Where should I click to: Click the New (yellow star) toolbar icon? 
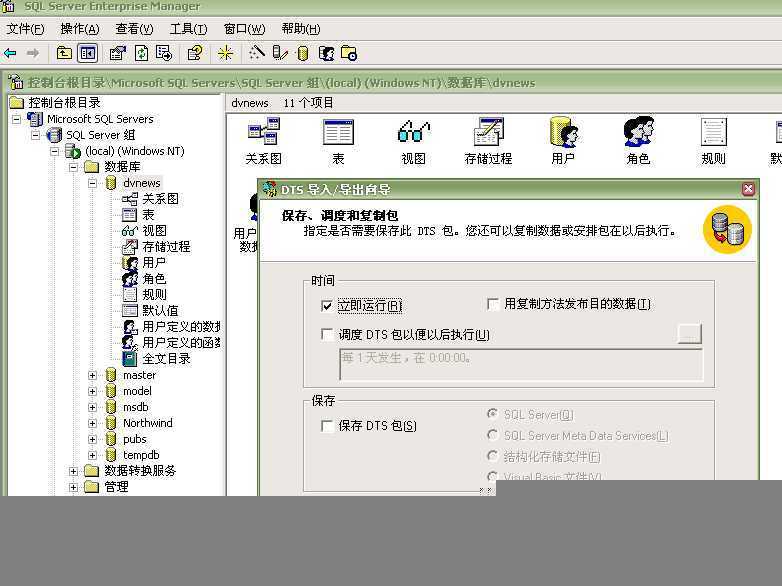[225, 53]
